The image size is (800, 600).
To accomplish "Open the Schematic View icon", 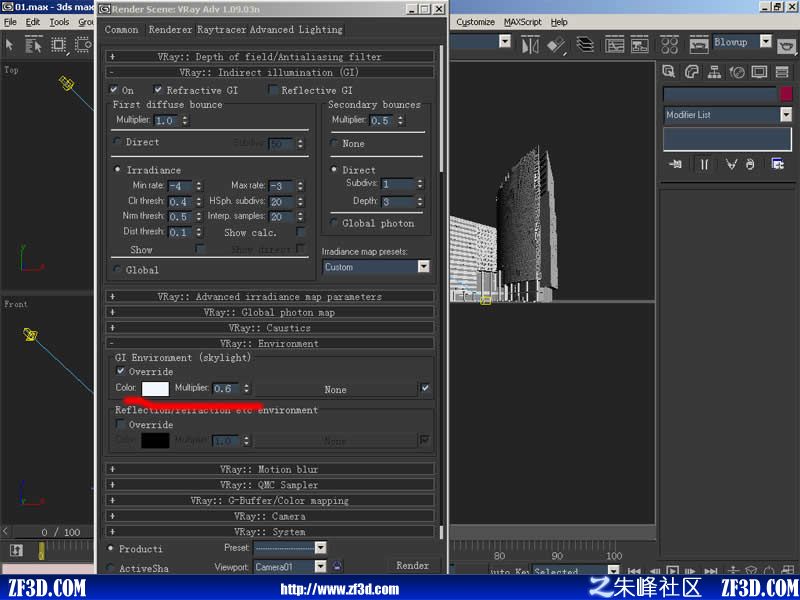I will 639,45.
